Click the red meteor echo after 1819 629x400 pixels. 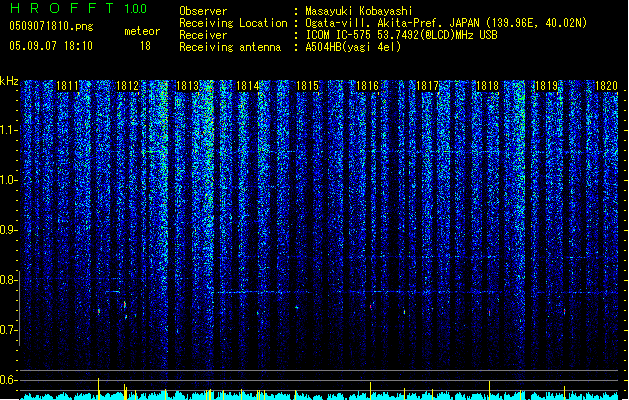click(564, 311)
